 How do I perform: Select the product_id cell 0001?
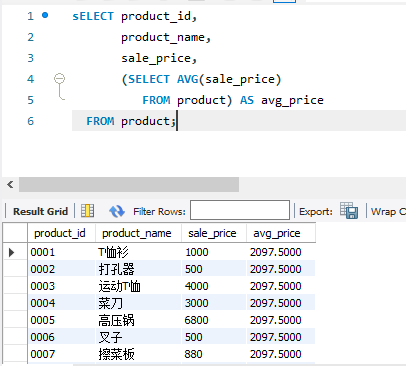pyautogui.click(x=61, y=252)
